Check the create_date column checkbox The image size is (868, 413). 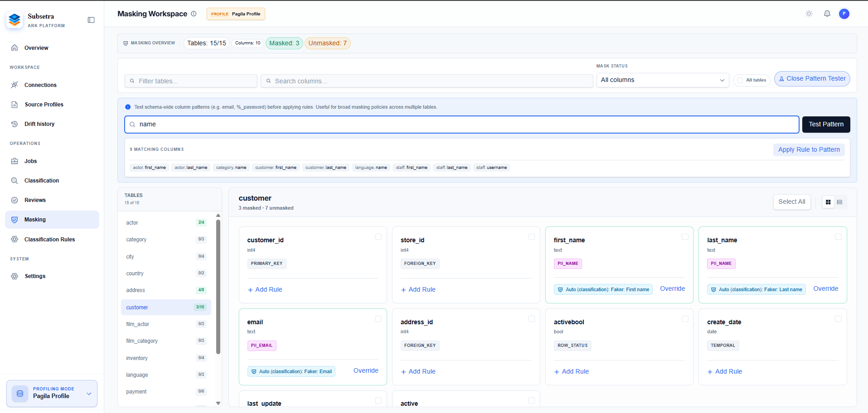pos(838,319)
